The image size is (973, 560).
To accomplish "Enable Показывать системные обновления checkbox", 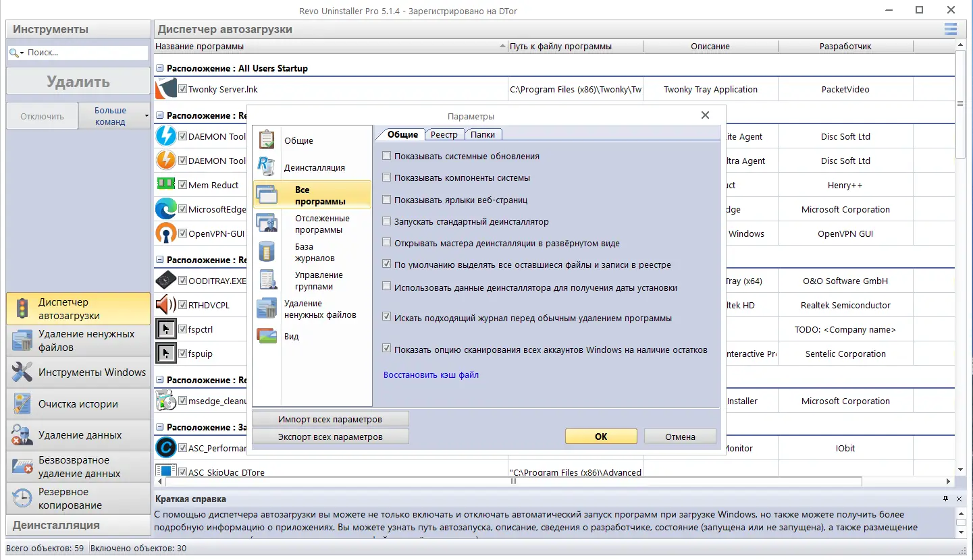I will (x=387, y=156).
